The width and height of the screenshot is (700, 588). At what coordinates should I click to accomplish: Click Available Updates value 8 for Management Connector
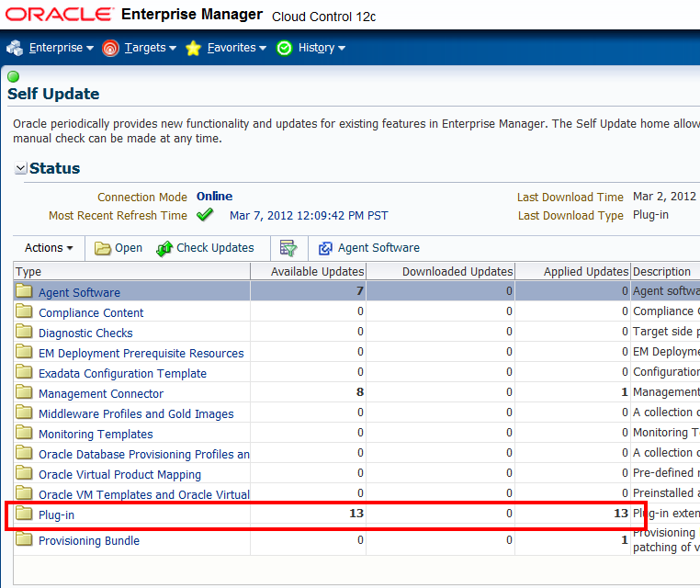coord(360,392)
